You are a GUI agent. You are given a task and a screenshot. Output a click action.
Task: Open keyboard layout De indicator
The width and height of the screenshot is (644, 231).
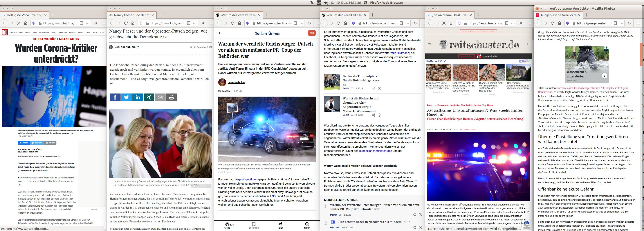[319, 2]
